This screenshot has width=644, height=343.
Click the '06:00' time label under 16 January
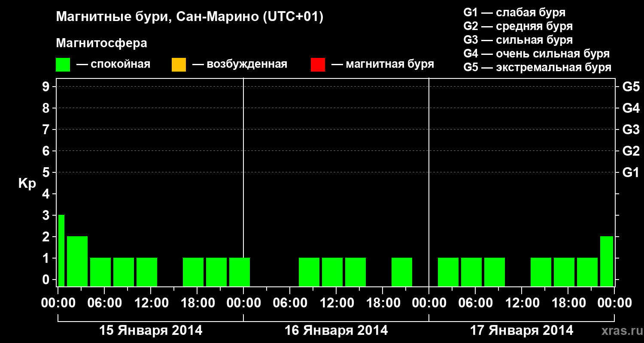tap(290, 303)
